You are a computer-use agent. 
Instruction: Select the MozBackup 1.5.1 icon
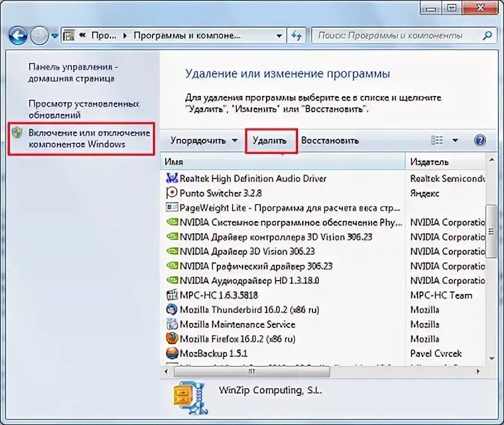point(172,353)
